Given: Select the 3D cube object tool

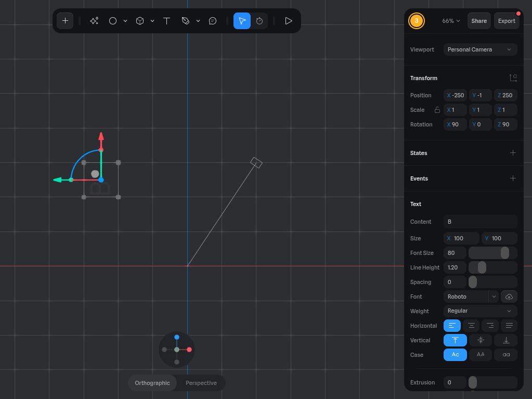Looking at the screenshot, I should (x=140, y=21).
